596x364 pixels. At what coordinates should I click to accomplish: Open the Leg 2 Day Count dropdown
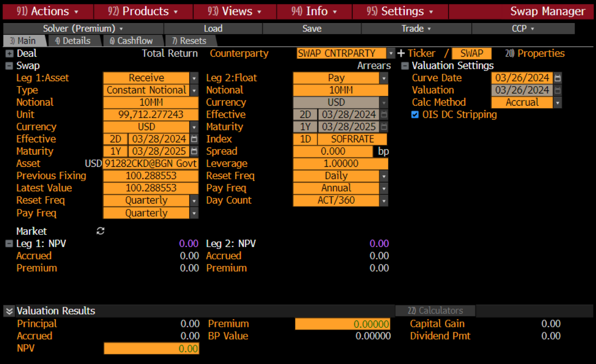[x=384, y=200]
